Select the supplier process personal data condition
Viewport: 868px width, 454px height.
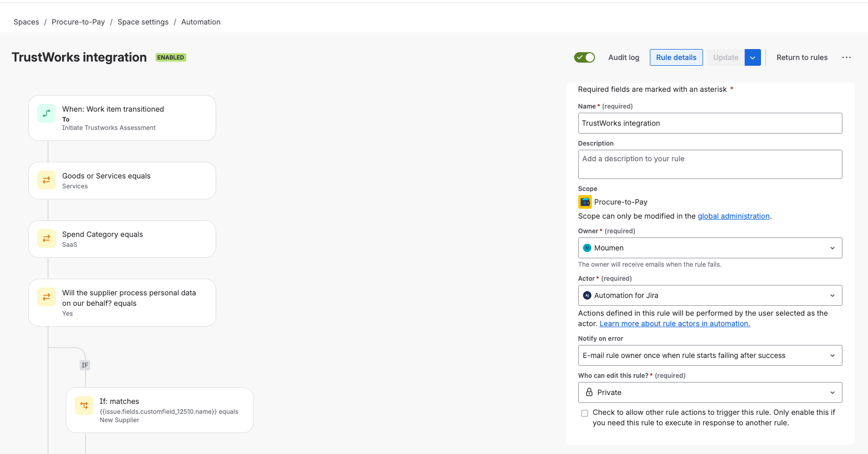(x=122, y=303)
